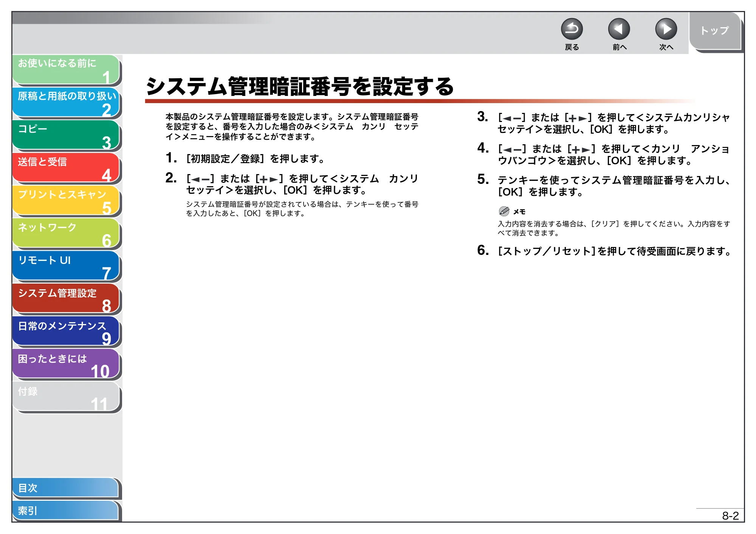Select chapter 7 リモート UI tab
This screenshot has height=534, width=756.
66,266
